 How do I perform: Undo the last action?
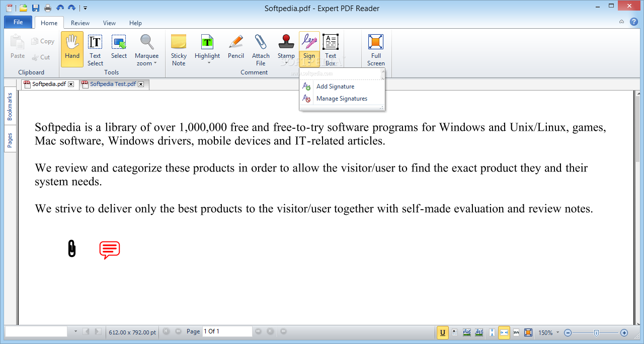(60, 8)
